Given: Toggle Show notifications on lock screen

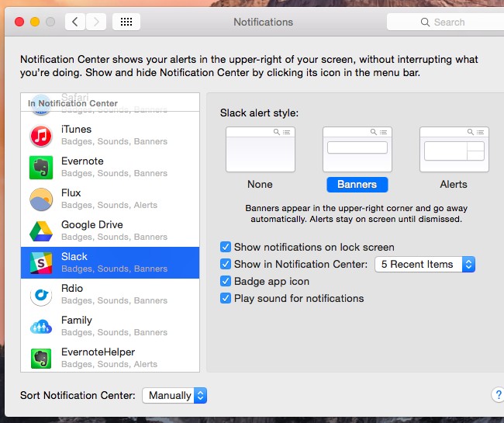Looking at the screenshot, I should click(x=226, y=247).
